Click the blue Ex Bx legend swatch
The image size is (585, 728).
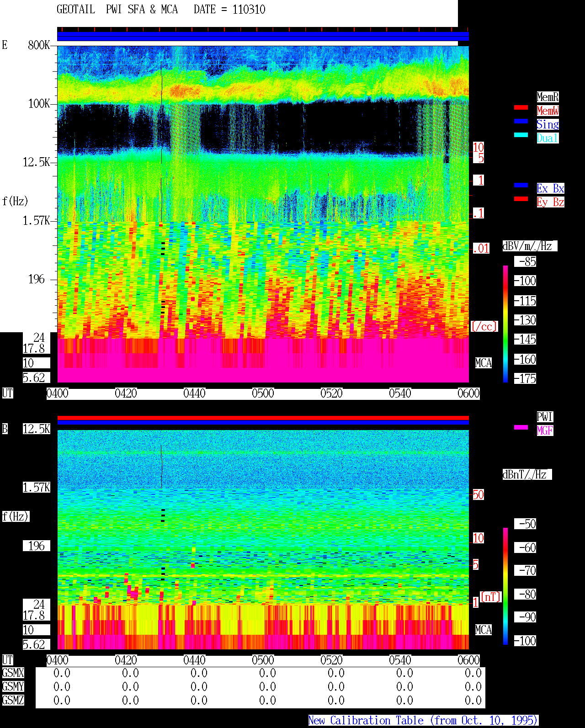coord(521,185)
